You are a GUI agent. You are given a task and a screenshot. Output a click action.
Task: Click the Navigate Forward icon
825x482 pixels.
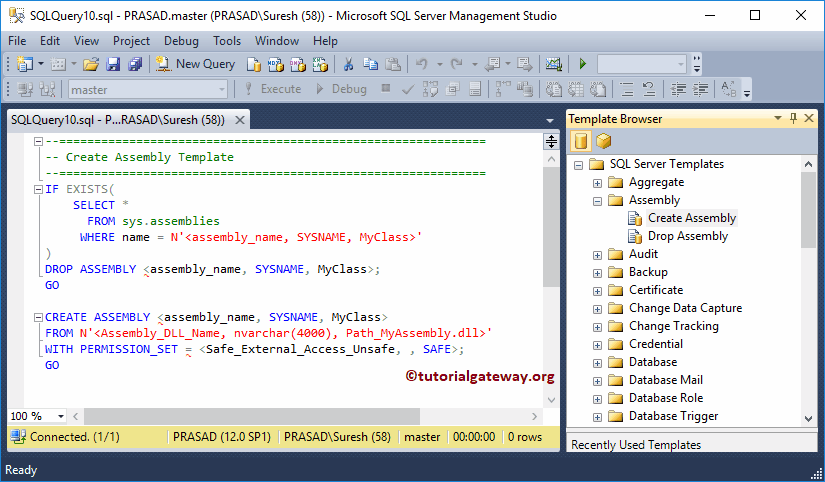click(525, 64)
